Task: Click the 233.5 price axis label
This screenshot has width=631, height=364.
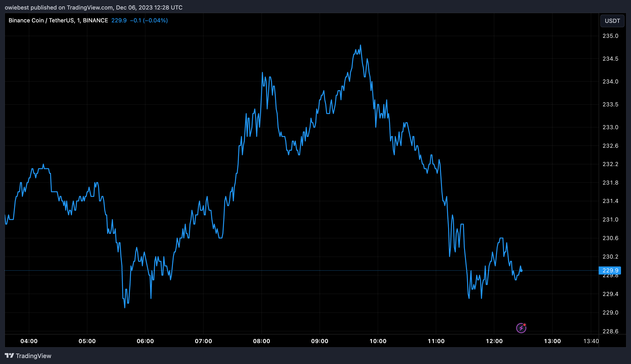Action: click(x=610, y=104)
